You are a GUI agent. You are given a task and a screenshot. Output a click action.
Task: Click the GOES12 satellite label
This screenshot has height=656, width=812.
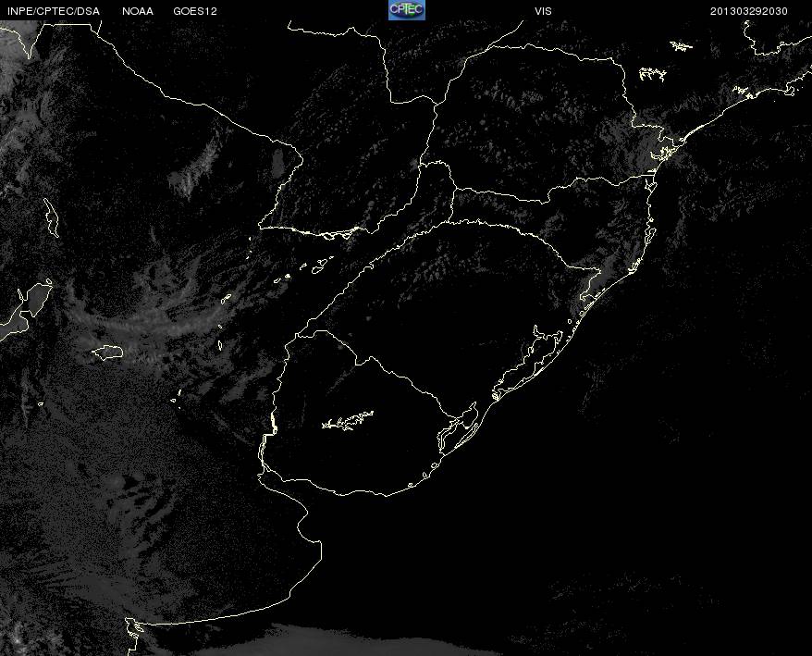[x=195, y=11]
